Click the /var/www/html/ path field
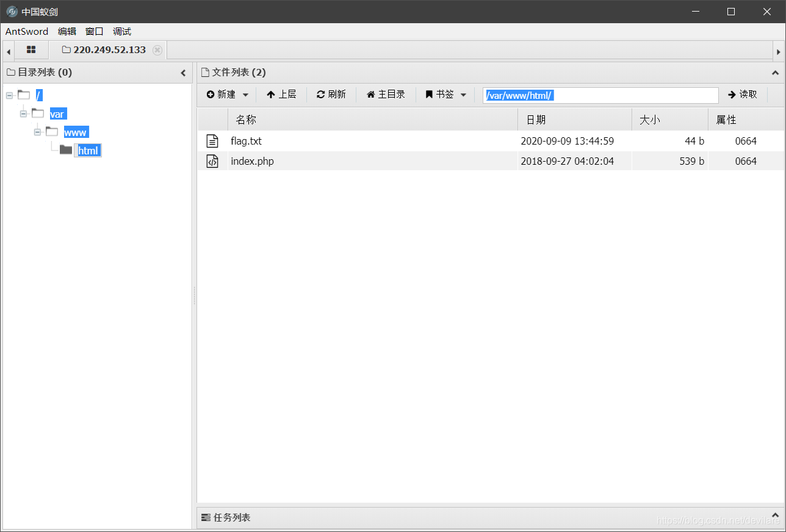The width and height of the screenshot is (786, 532). 600,95
